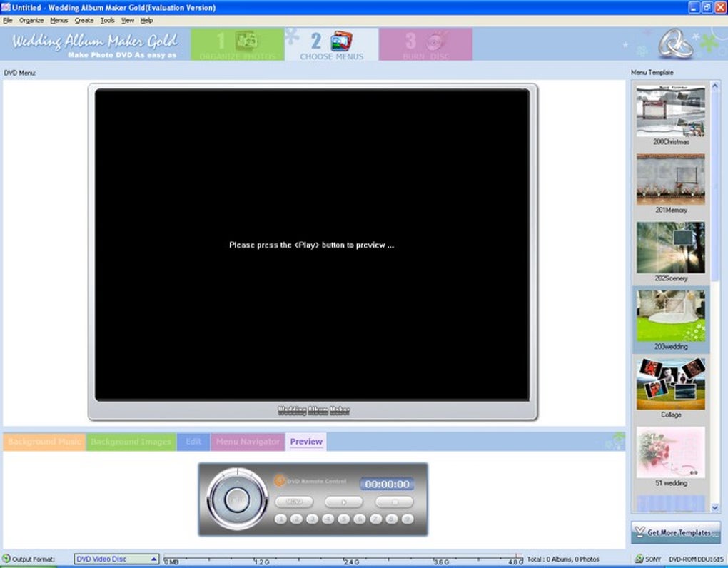The image size is (728, 568).
Task: Click number 5 on DVD remote
Action: 343,519
